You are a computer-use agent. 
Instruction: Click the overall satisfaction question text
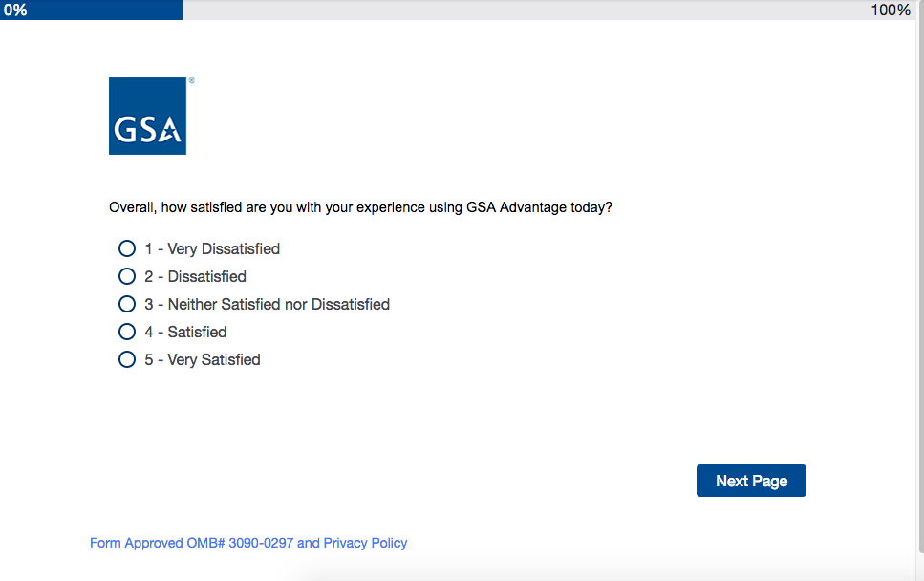360,206
